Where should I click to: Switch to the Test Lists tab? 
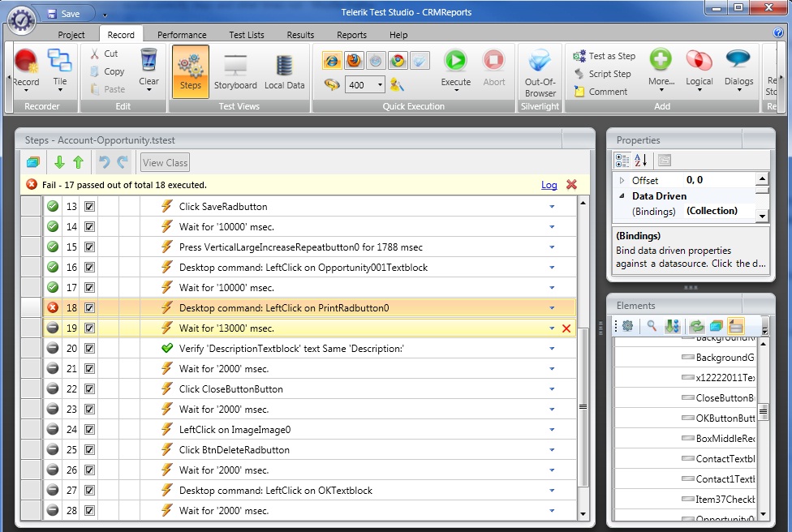pos(247,35)
